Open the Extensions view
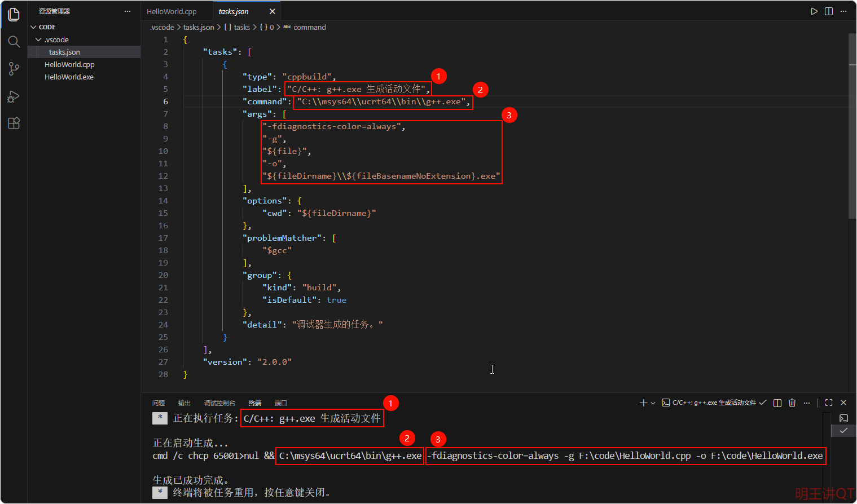Image resolution: width=857 pixels, height=504 pixels. point(14,123)
